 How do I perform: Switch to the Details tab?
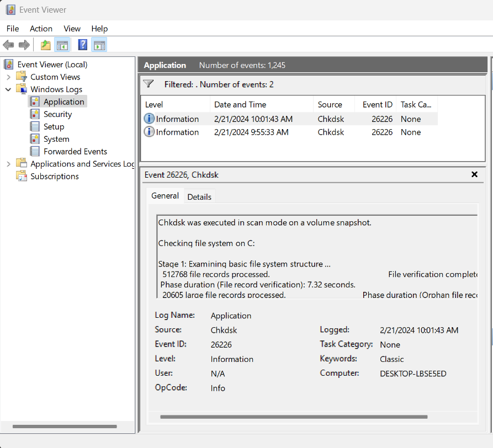coord(199,196)
